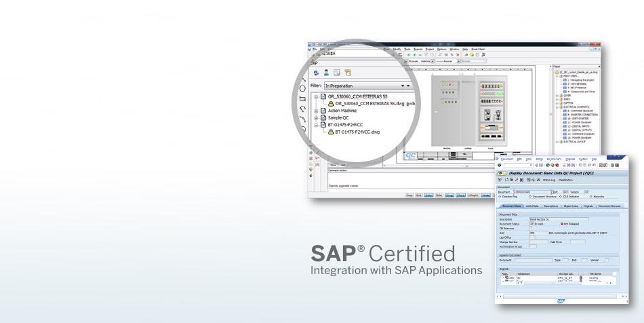This screenshot has height=323, width=644.
Task: Expand the Sample QC tree node
Action: pyautogui.click(x=317, y=118)
